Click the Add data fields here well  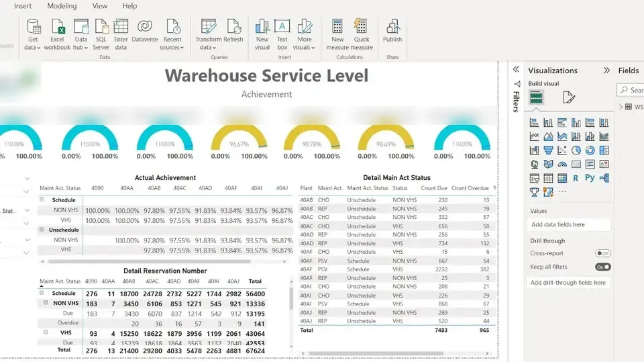pos(568,224)
